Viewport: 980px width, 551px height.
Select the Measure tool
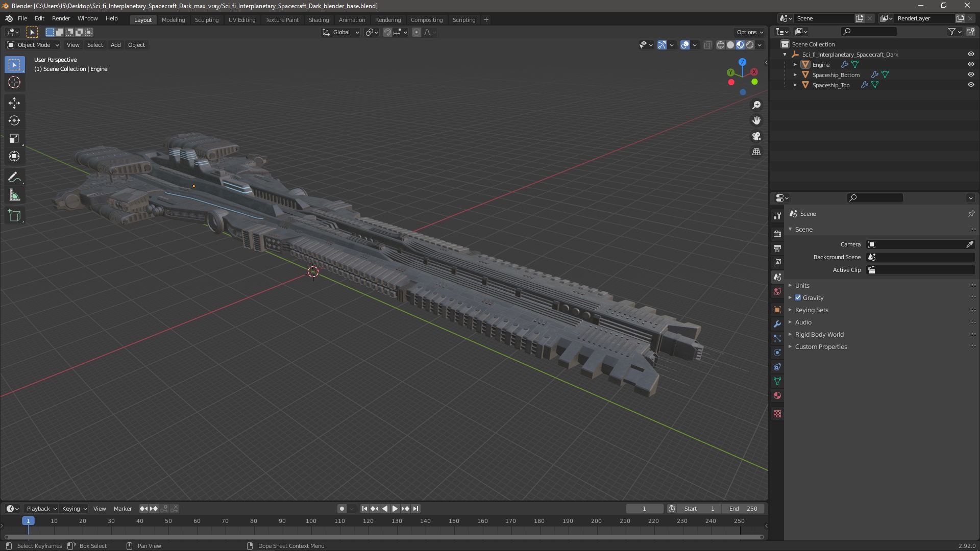coord(14,195)
